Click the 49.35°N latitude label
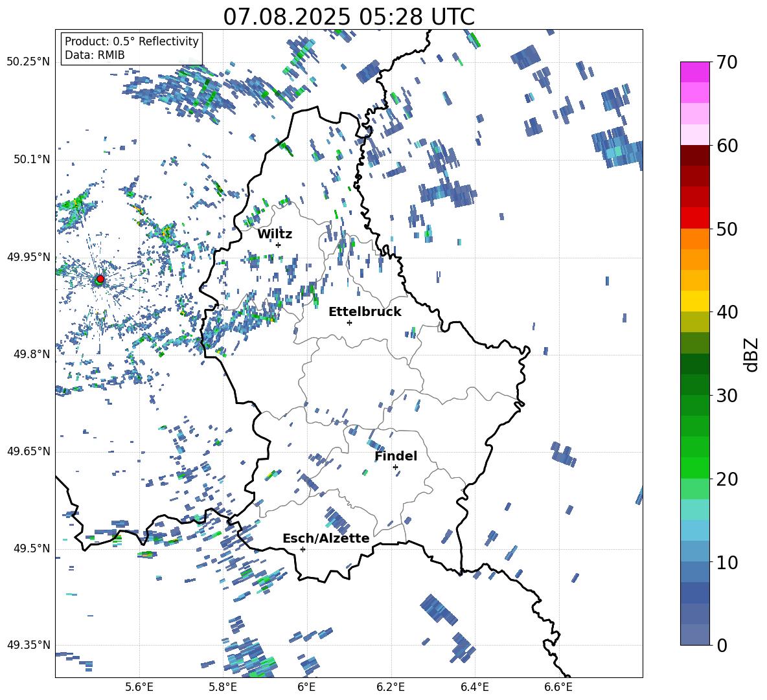The width and height of the screenshot is (767, 700). [x=29, y=645]
